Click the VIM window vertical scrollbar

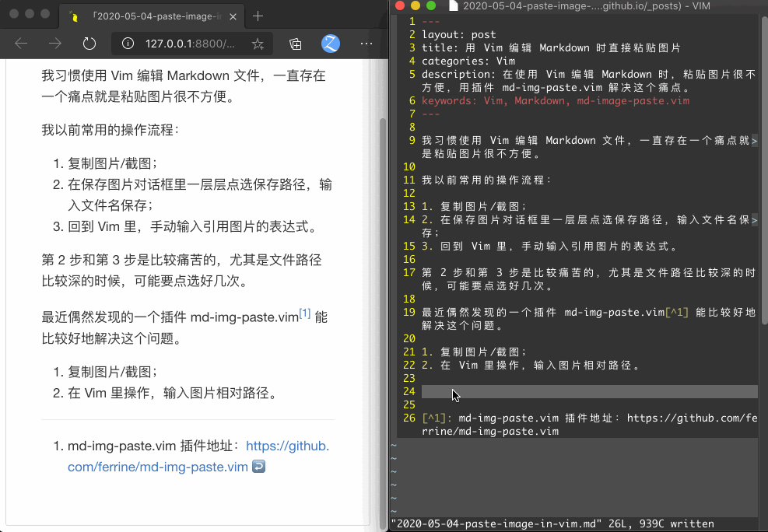pos(765,171)
